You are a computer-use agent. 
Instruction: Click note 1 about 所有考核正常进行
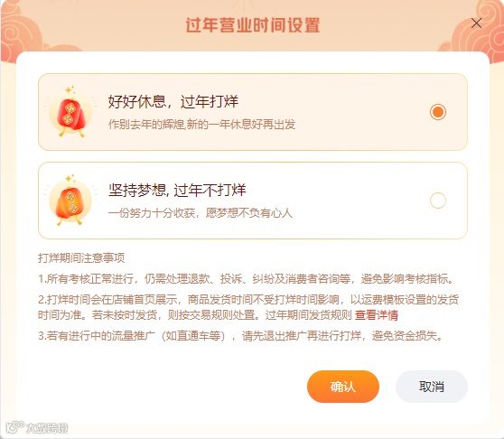(x=247, y=278)
